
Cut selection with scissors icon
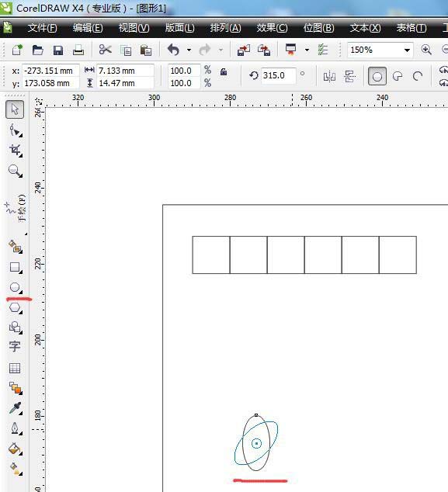point(105,50)
